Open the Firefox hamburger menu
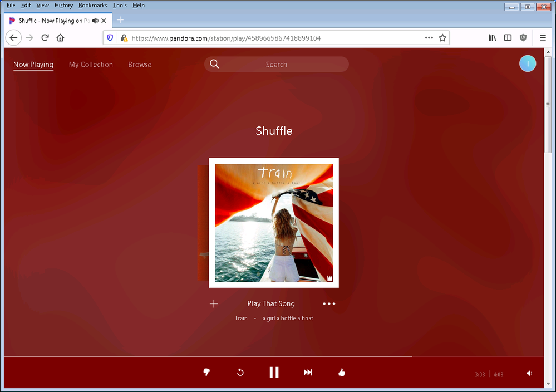556x392 pixels. [543, 38]
